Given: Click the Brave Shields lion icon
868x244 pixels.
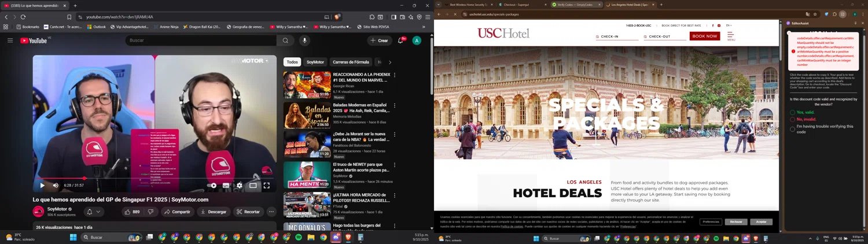Looking at the screenshot, I should (x=337, y=17).
